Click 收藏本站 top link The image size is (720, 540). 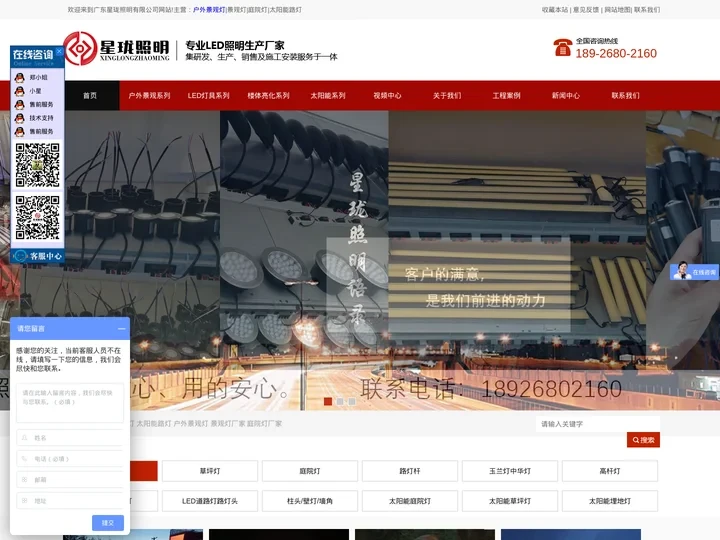pos(555,10)
